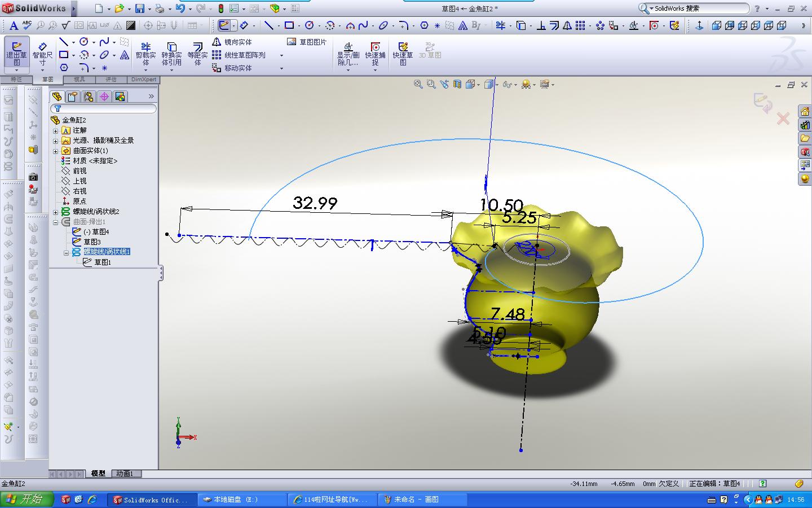The width and height of the screenshot is (812, 508).
Task: Select sketch 1 (草图1) in the tree
Action: point(103,262)
